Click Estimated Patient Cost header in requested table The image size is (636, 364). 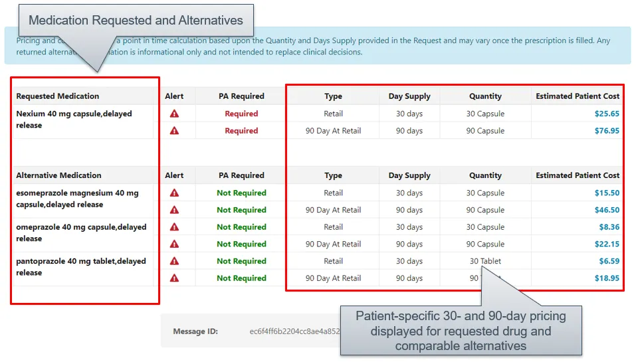(x=578, y=96)
